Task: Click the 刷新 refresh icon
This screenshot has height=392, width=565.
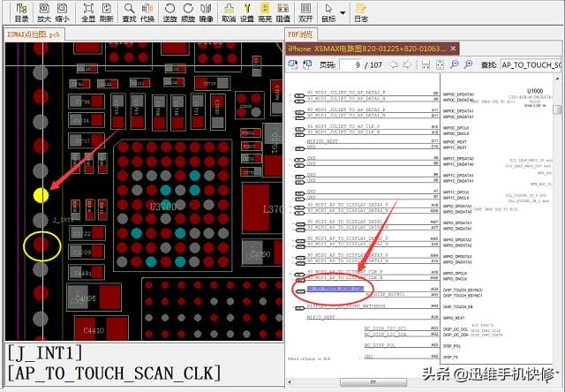Action: (x=107, y=12)
